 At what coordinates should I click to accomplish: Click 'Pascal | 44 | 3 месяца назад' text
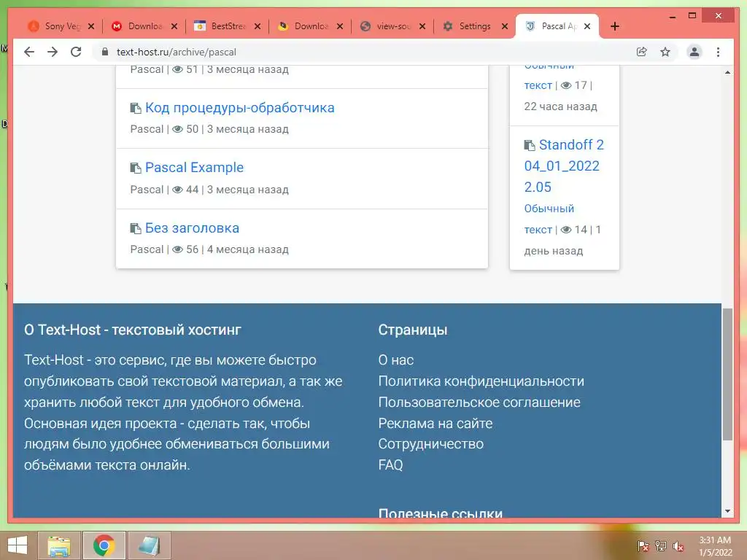[209, 190]
